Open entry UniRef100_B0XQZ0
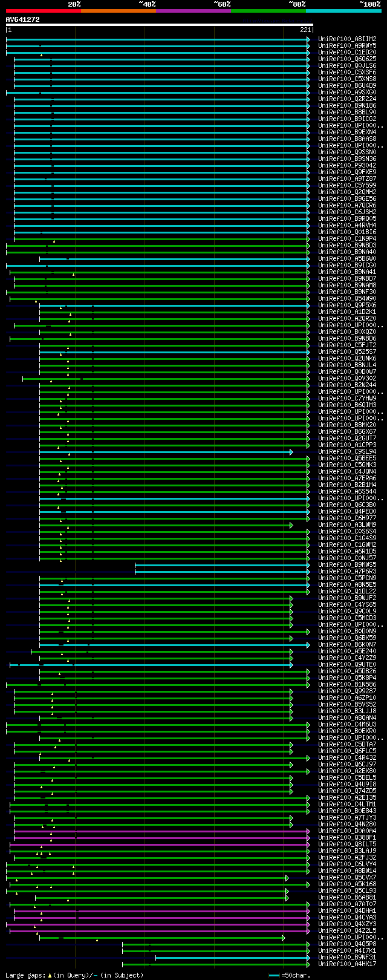Viewport: 387px width, 980px height. (347, 332)
